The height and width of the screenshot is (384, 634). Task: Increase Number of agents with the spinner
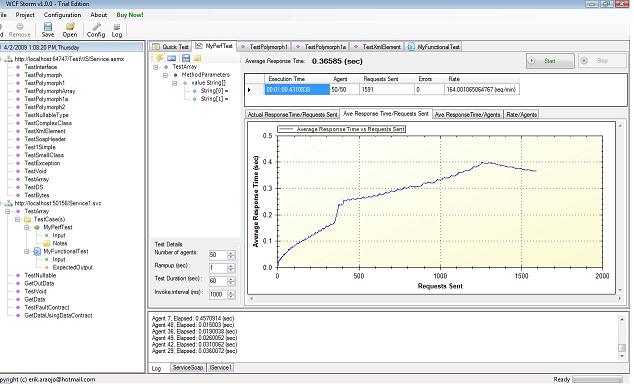[231, 253]
